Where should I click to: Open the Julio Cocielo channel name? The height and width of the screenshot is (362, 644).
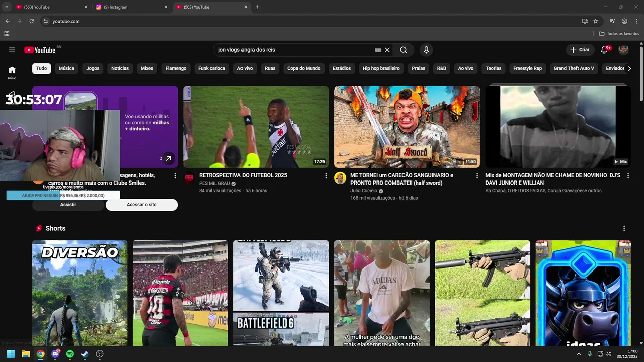pos(364,191)
